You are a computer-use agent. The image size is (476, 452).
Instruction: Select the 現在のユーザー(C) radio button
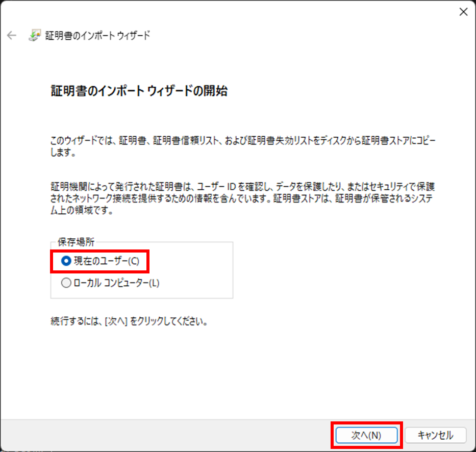pos(66,261)
